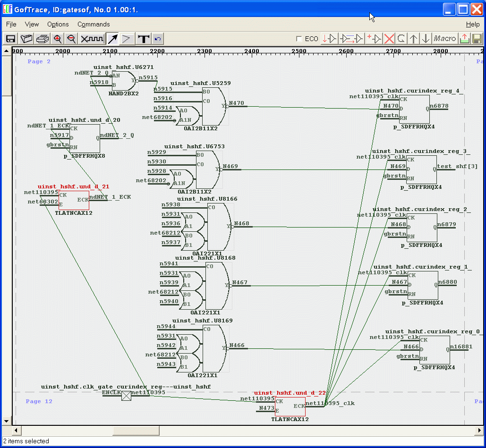Screen dimensions: 486x448
Task: Select the text T tool
Action: click(144, 39)
